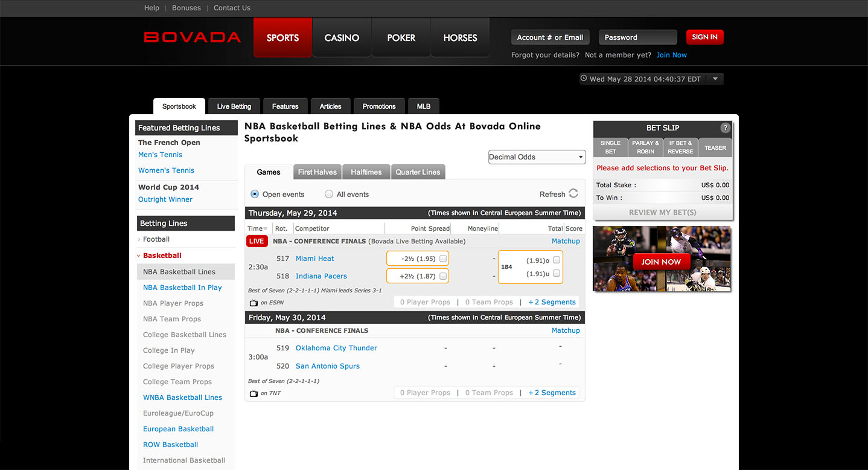
Task: Click REVIEW MY BET(S) button
Action: pyautogui.click(x=663, y=213)
